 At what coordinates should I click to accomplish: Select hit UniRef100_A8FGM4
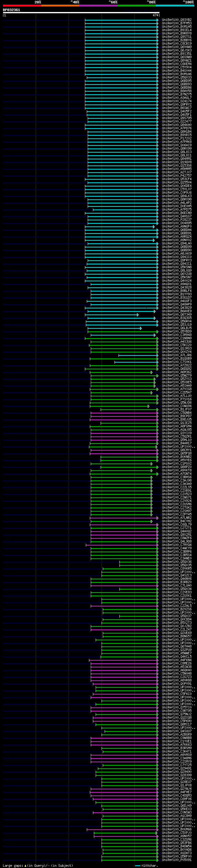click(176, 426)
